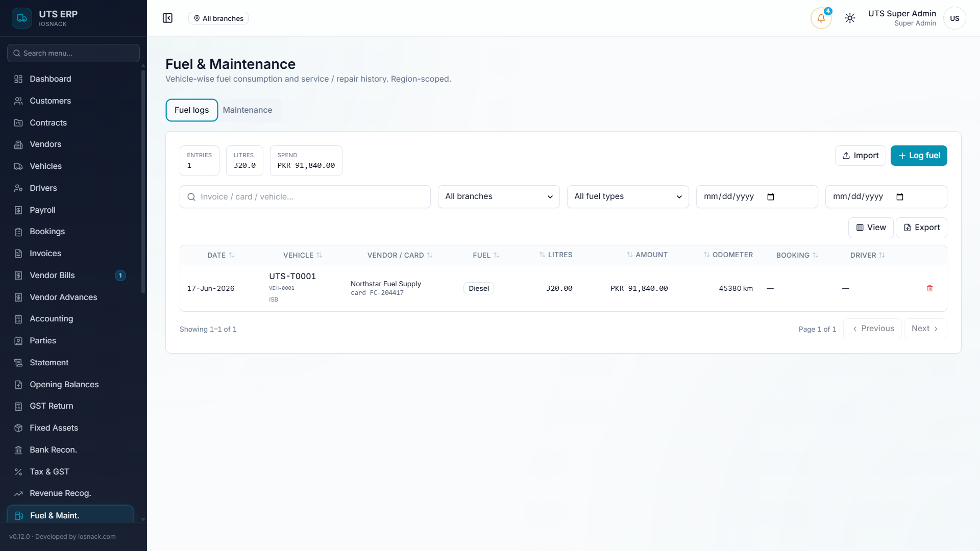Viewport: 980px width, 551px height.
Task: Open calendar picker on first date field
Action: (x=771, y=197)
